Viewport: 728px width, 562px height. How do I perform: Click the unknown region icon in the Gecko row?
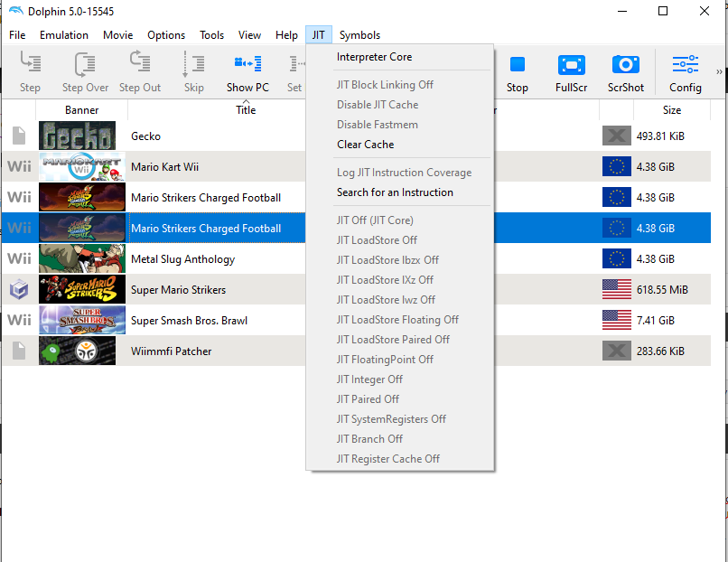pyautogui.click(x=617, y=136)
